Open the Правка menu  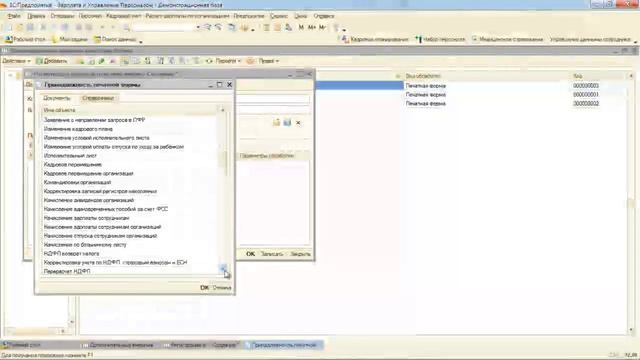tap(36, 16)
